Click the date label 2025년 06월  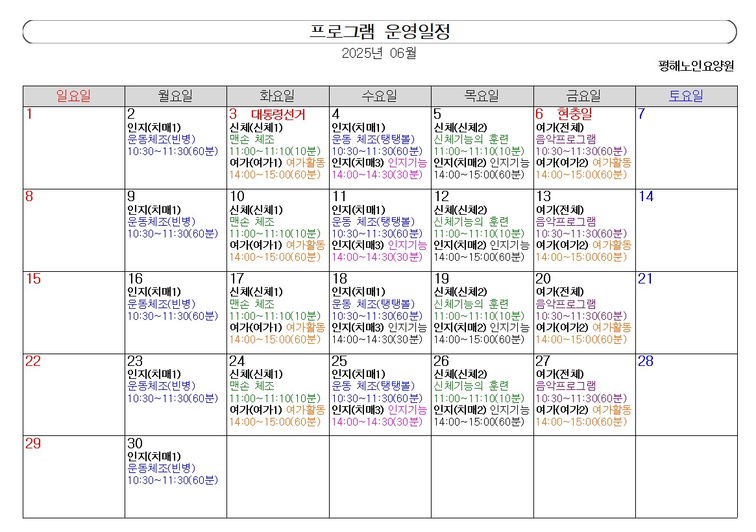pos(379,53)
